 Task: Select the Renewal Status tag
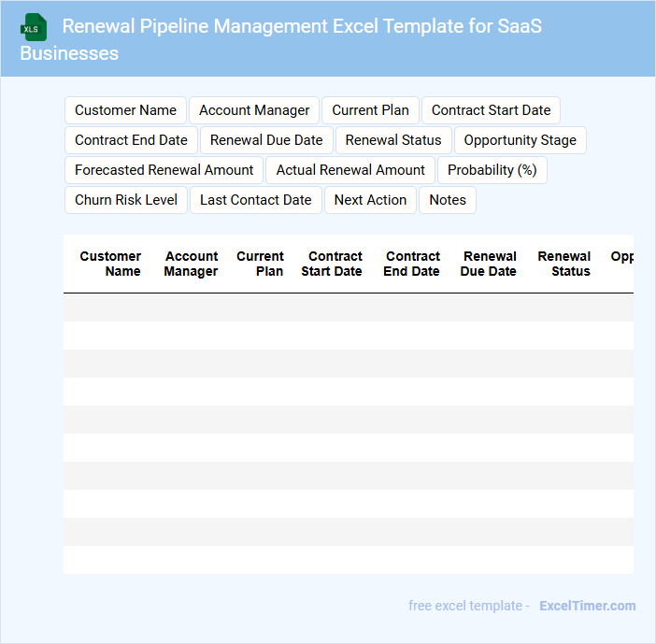pos(393,140)
